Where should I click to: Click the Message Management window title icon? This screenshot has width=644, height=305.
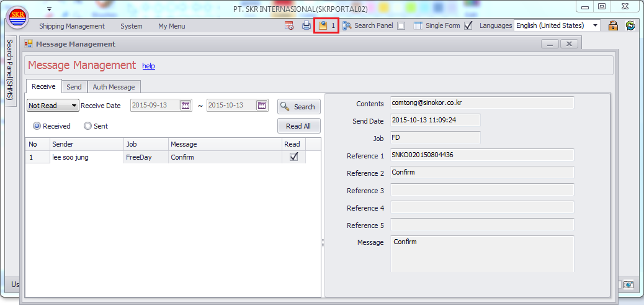point(29,43)
